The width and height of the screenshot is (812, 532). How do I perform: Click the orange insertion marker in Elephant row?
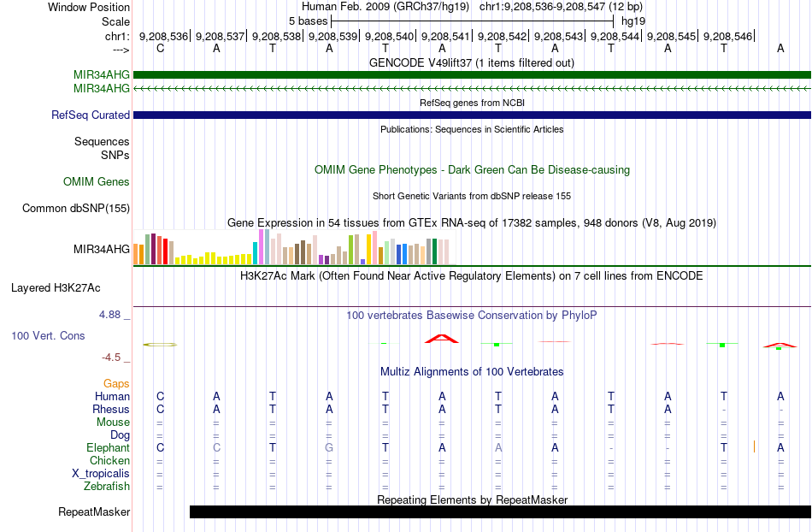754,446
